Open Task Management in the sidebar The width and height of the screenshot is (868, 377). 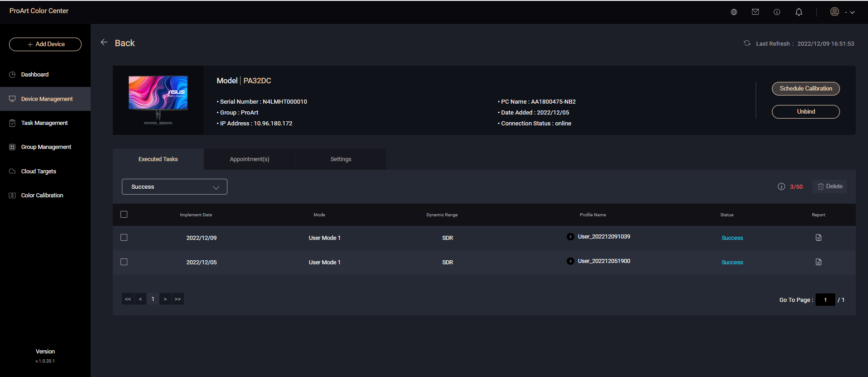click(x=45, y=123)
